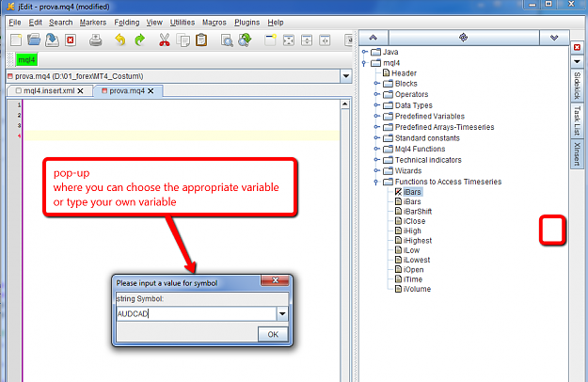Open the Macros menu
This screenshot has height=382, width=588.
pos(215,23)
